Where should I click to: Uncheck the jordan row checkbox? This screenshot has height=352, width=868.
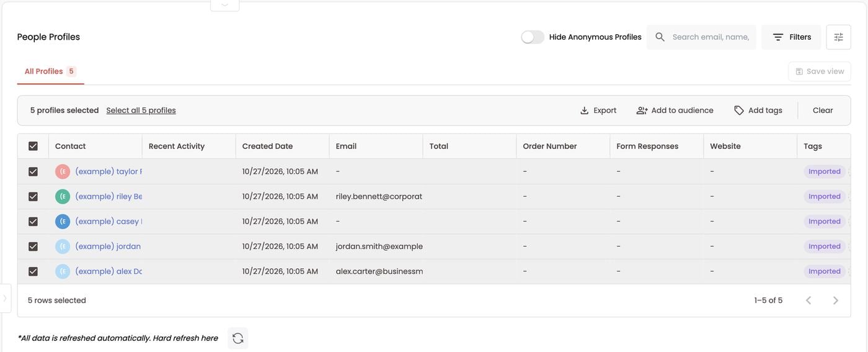point(33,246)
